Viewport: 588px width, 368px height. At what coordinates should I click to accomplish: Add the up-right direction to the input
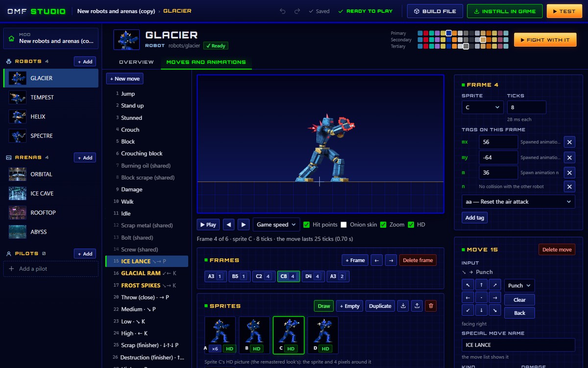click(x=495, y=285)
